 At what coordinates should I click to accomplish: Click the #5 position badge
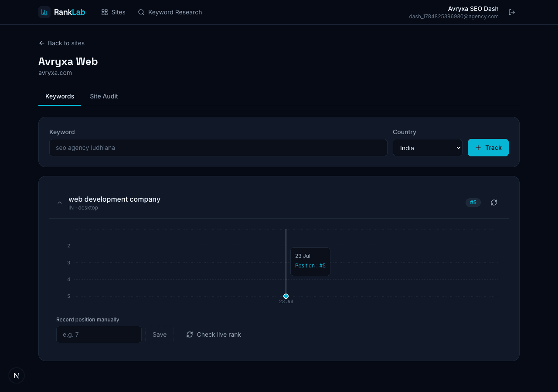click(473, 203)
